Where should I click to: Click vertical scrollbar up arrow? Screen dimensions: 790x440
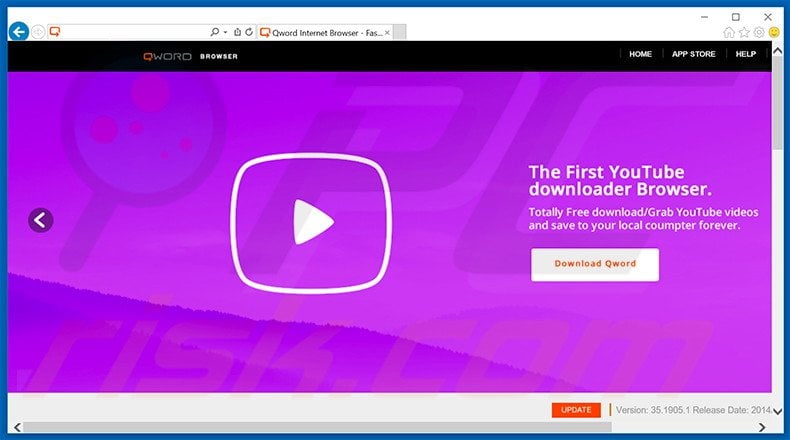(777, 51)
